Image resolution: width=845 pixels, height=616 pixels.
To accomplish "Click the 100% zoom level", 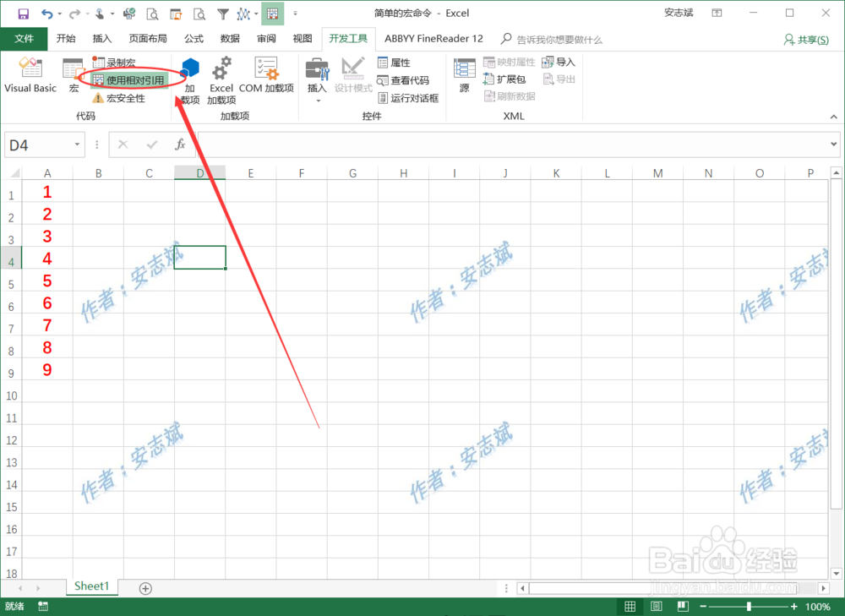I will click(817, 607).
